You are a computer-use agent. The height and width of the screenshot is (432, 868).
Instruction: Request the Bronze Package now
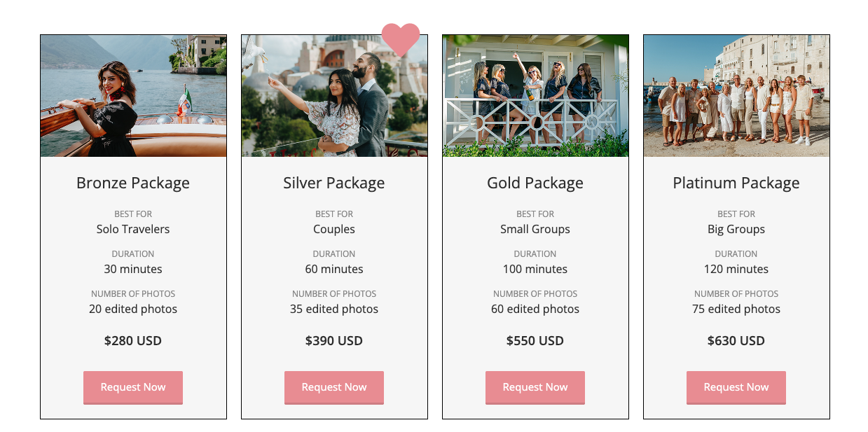[133, 387]
